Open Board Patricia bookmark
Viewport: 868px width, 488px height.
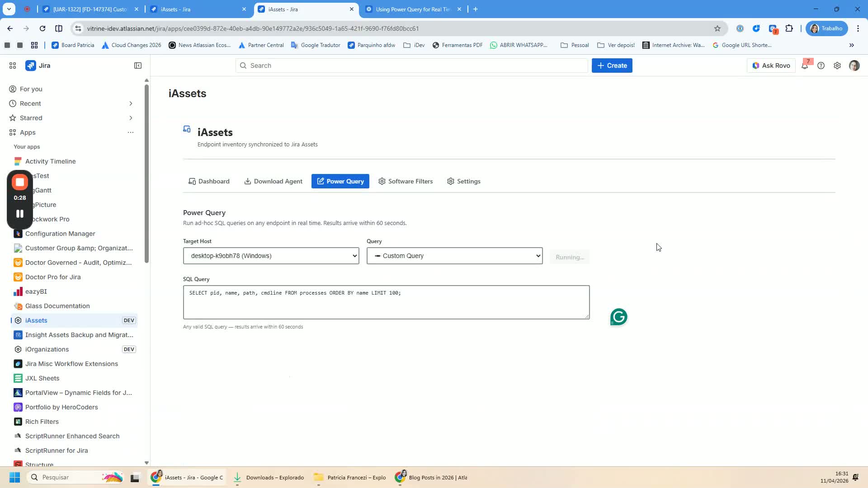[x=73, y=45]
